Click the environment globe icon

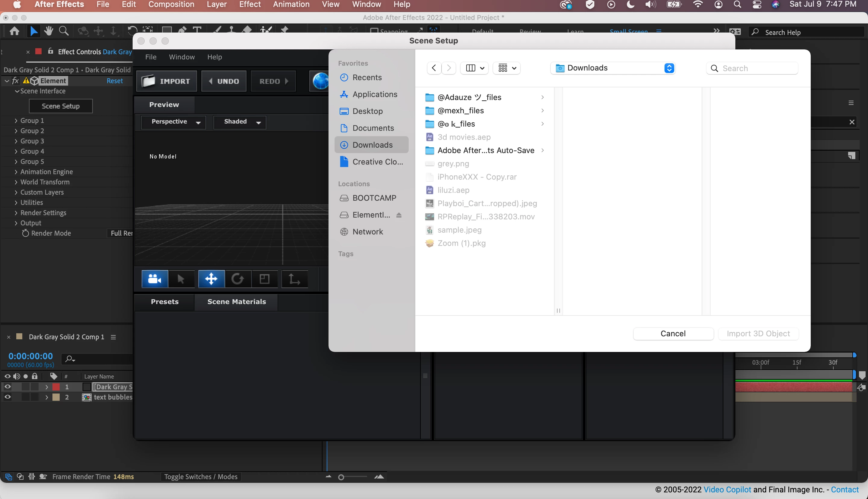point(320,81)
